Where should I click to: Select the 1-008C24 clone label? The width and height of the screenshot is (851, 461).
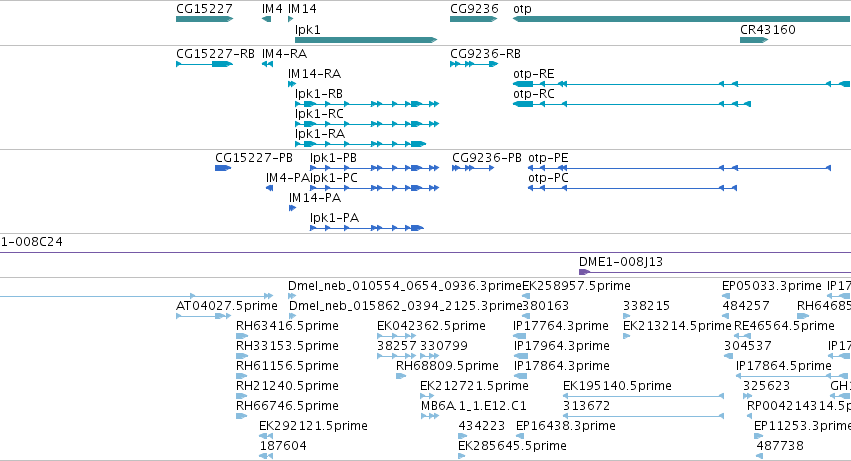pos(31,242)
